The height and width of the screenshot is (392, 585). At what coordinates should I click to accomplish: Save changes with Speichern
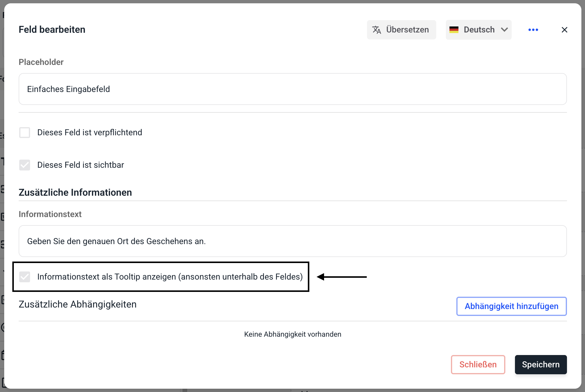tap(541, 365)
